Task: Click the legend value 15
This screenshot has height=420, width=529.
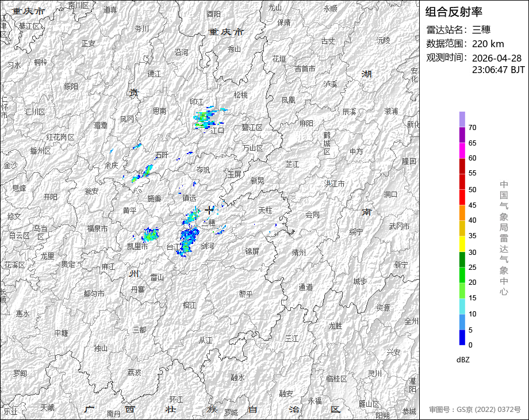Action: [x=472, y=298]
